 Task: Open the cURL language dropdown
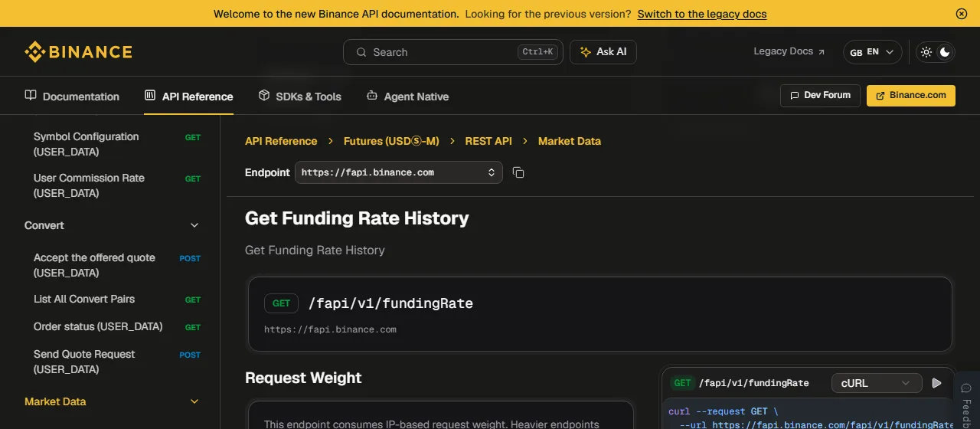[876, 383]
